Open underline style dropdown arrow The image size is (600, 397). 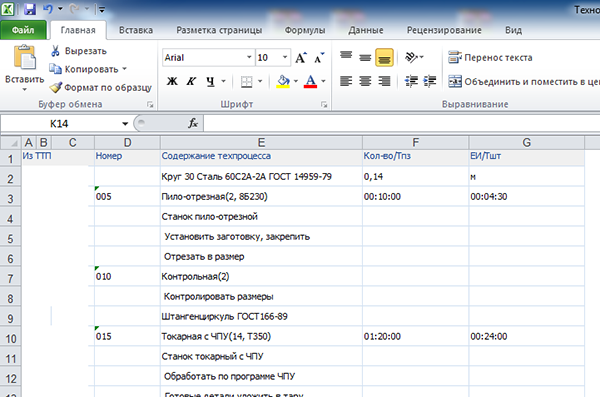[x=223, y=81]
